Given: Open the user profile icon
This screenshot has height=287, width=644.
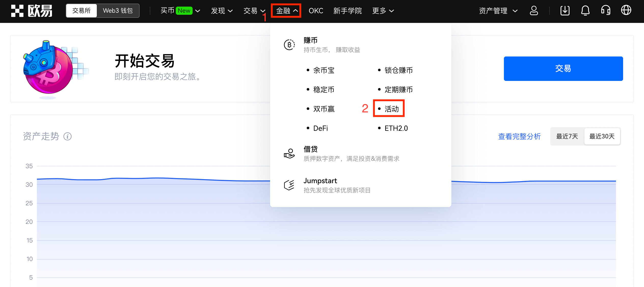Looking at the screenshot, I should [x=534, y=11].
